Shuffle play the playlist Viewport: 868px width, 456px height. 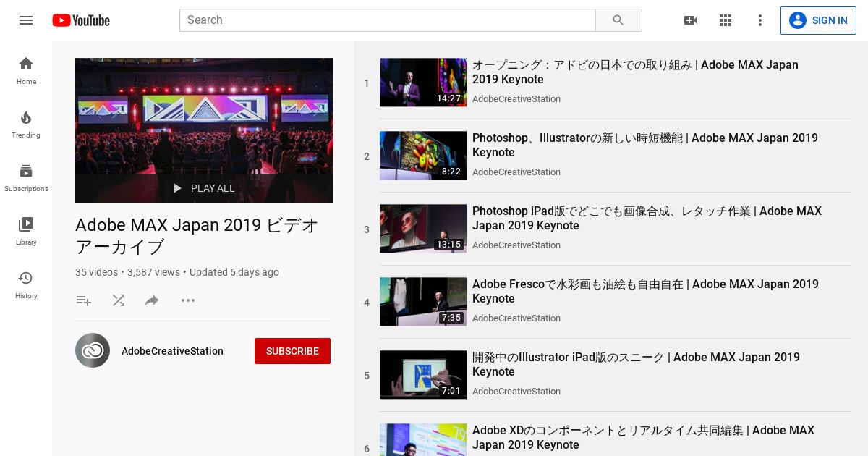tap(119, 300)
